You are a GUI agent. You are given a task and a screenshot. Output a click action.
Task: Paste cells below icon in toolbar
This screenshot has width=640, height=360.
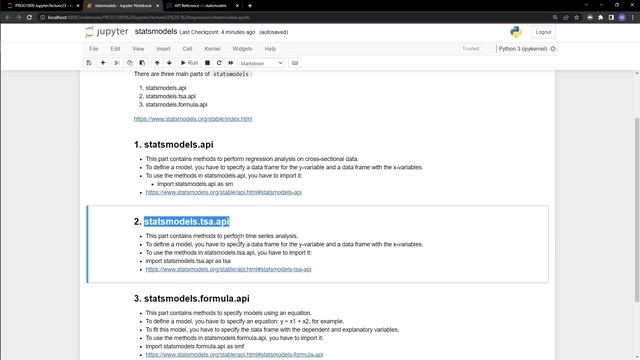(x=142, y=63)
